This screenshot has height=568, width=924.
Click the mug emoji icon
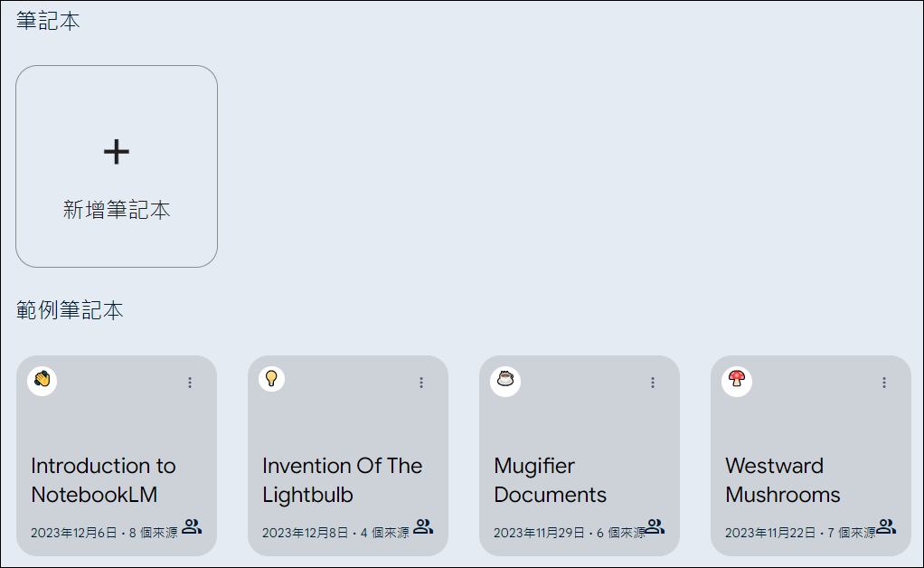(x=505, y=380)
